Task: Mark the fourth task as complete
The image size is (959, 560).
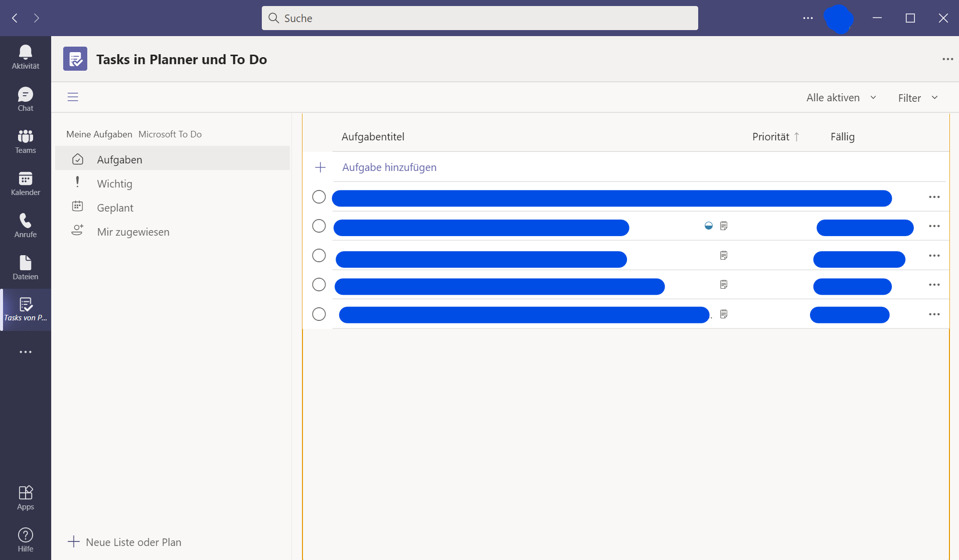Action: (x=319, y=285)
